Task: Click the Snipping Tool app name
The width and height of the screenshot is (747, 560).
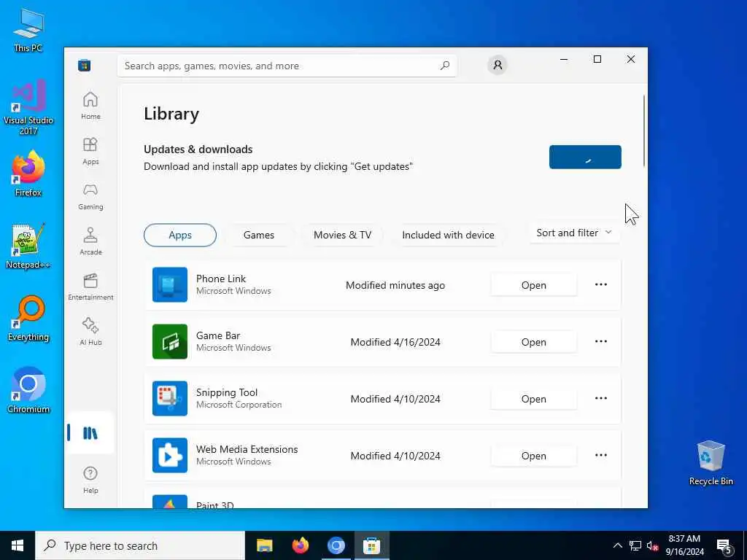Action: click(x=227, y=392)
